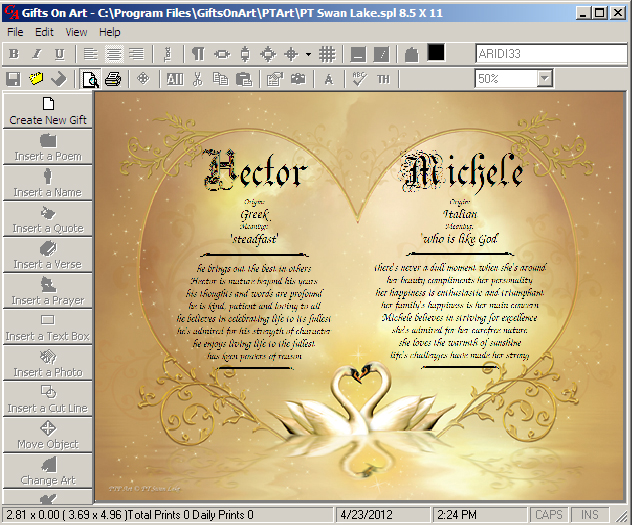The height and width of the screenshot is (525, 632).
Task: Copy the selection
Action: (220, 79)
